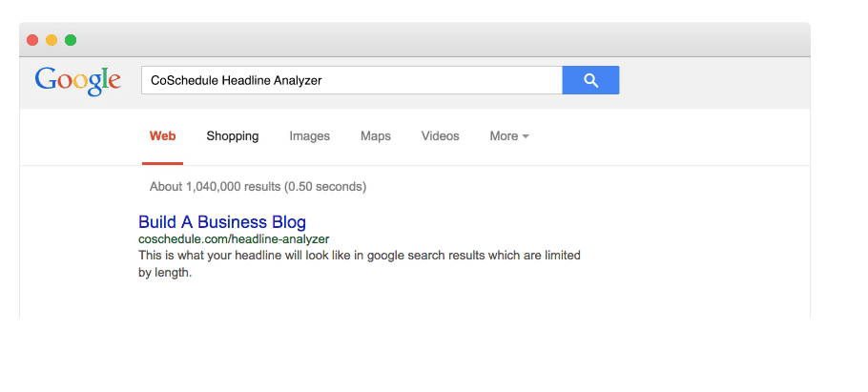Go to the Maps tab

coord(375,136)
